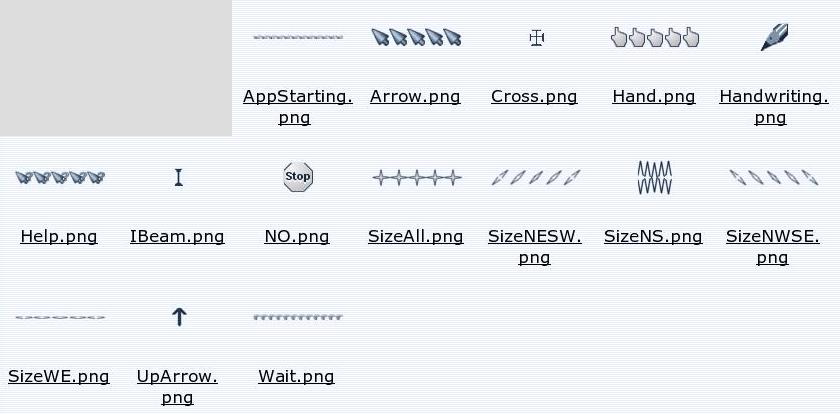Select the SizeNS zigzag cursor image
This screenshot has height=414, width=840.
655,177
